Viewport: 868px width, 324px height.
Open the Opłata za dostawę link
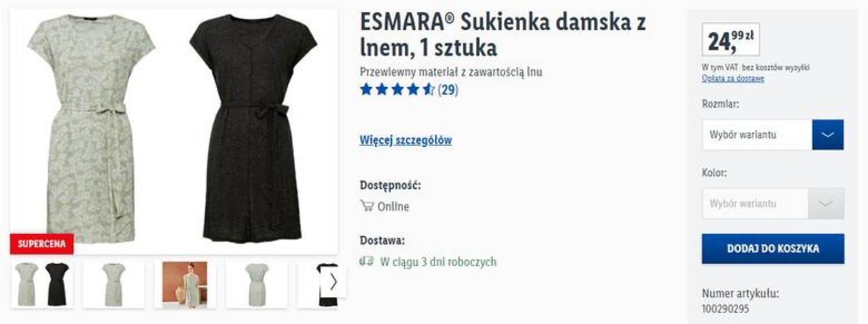pos(733,79)
